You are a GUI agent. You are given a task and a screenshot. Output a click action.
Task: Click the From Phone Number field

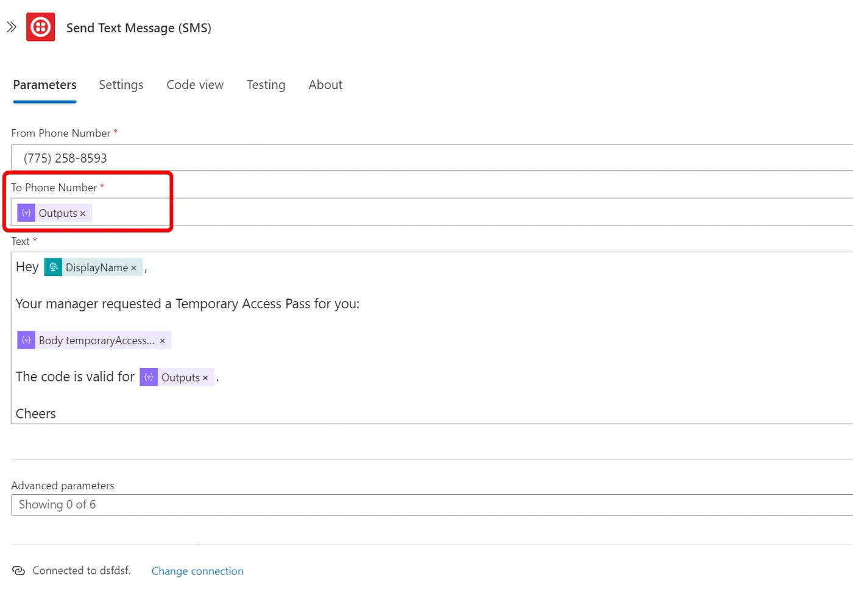tap(432, 158)
